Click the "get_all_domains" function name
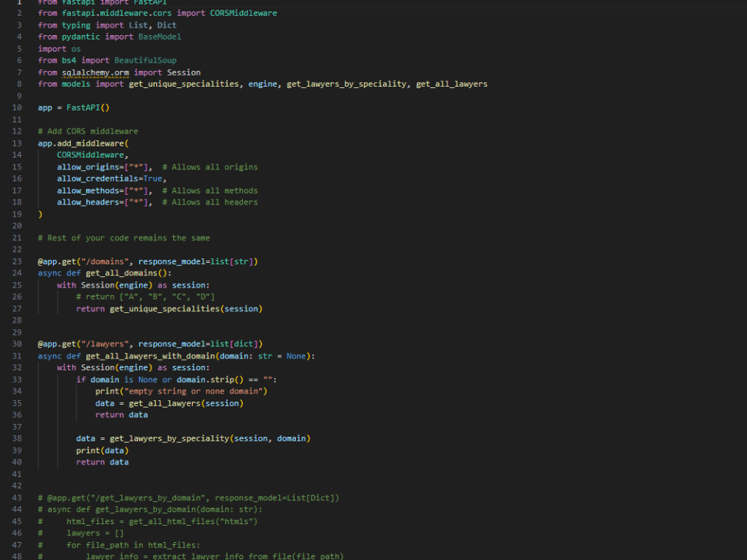The width and height of the screenshot is (747, 560). click(122, 273)
